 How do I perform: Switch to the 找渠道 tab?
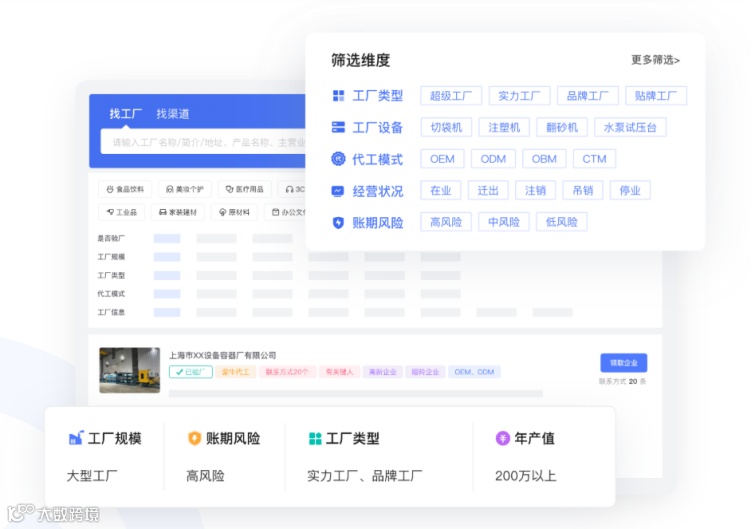(173, 114)
